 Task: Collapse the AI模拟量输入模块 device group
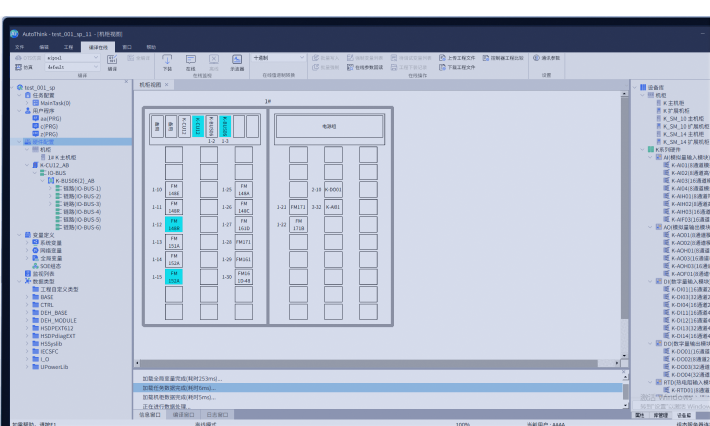(650, 157)
